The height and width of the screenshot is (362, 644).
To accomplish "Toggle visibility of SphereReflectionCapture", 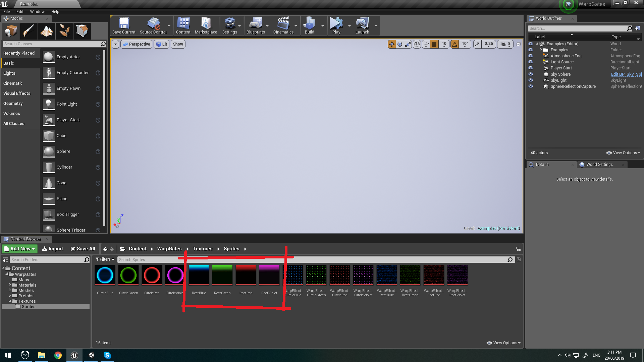I will tap(531, 86).
